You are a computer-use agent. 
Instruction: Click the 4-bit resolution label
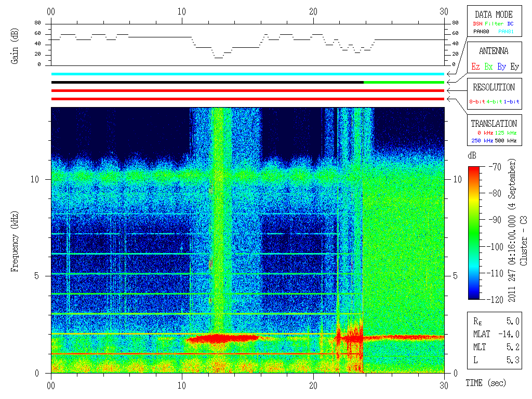tap(494, 101)
